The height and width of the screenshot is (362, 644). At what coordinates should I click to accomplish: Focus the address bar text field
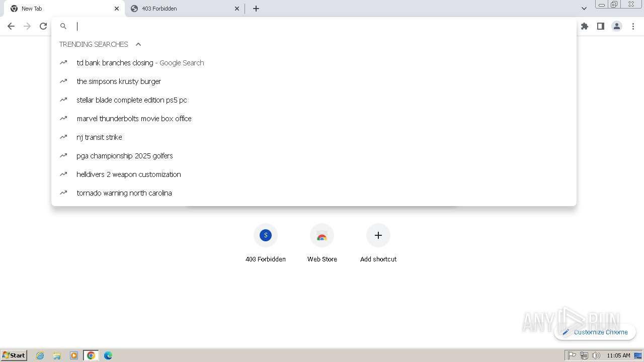pos(322,26)
